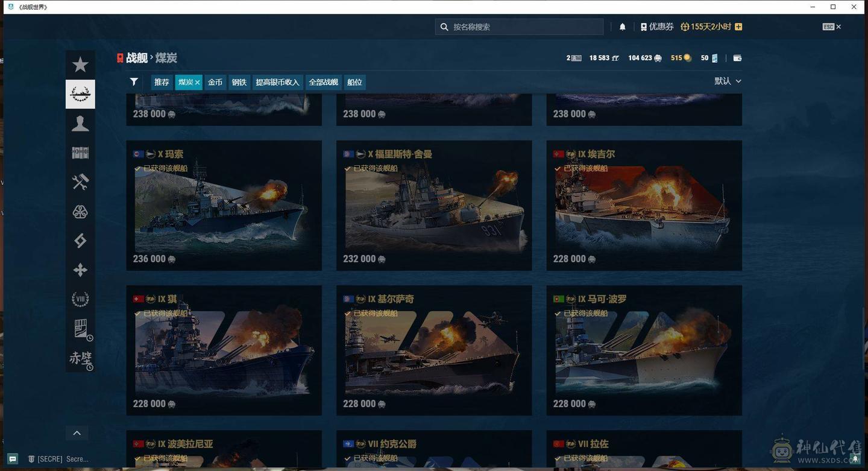Select the 钢铁 filter tag
The width and height of the screenshot is (868, 471).
pos(239,82)
